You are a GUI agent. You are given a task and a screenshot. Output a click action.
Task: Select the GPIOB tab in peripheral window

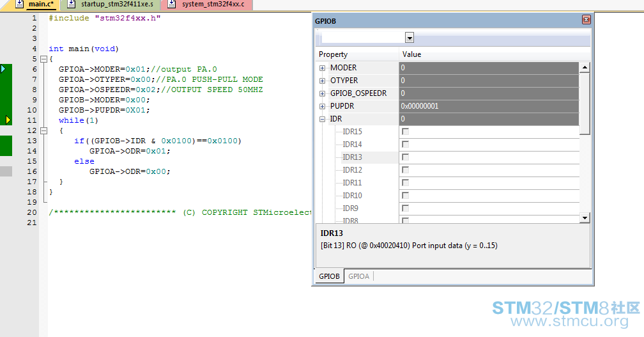click(x=330, y=276)
